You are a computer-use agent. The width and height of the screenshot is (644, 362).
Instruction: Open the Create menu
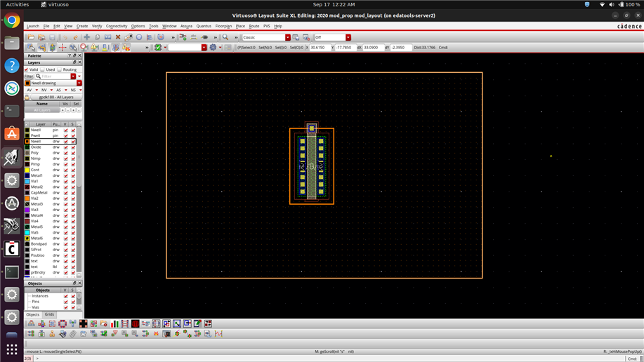[82, 26]
